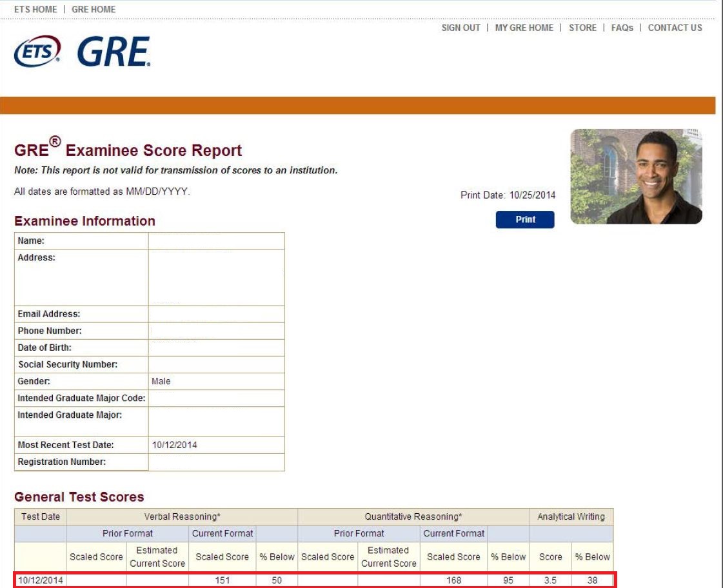Select the verbal scaled score 151
The height and width of the screenshot is (588, 723).
tap(223, 580)
